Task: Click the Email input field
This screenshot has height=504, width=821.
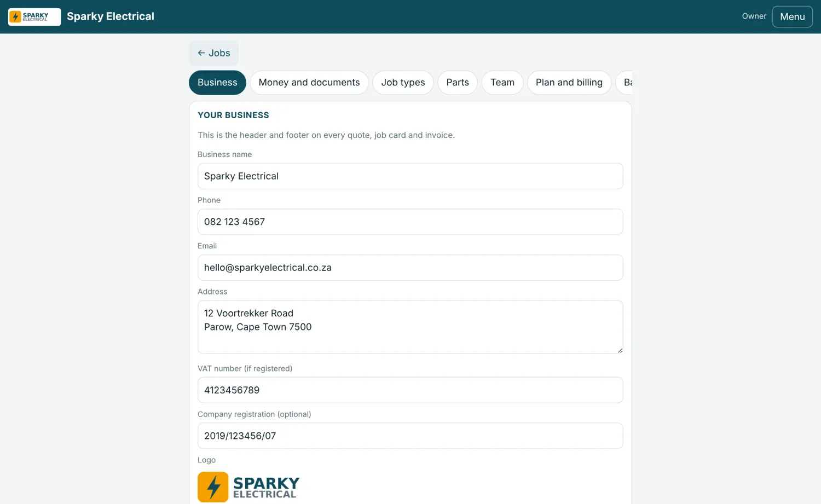Action: (410, 268)
